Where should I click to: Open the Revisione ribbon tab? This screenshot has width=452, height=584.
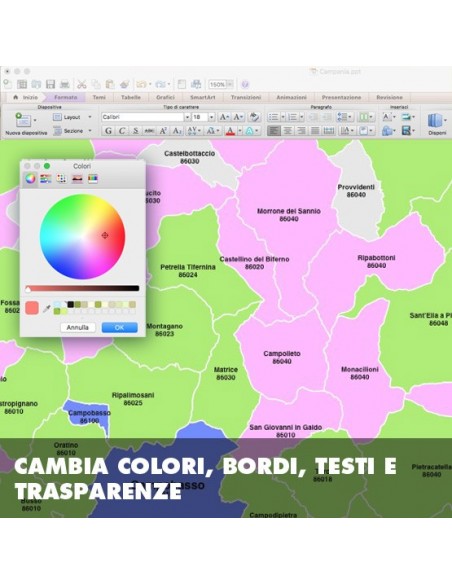pos(389,97)
